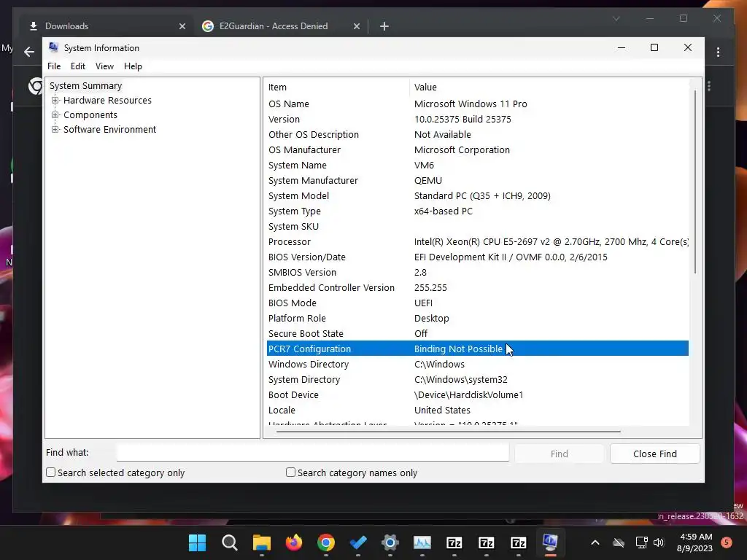
Task: Select the OS Name row
Action: click(x=477, y=104)
